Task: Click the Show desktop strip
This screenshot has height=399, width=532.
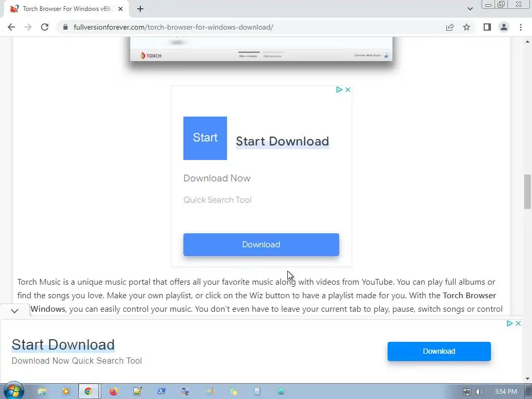Action: (528, 392)
